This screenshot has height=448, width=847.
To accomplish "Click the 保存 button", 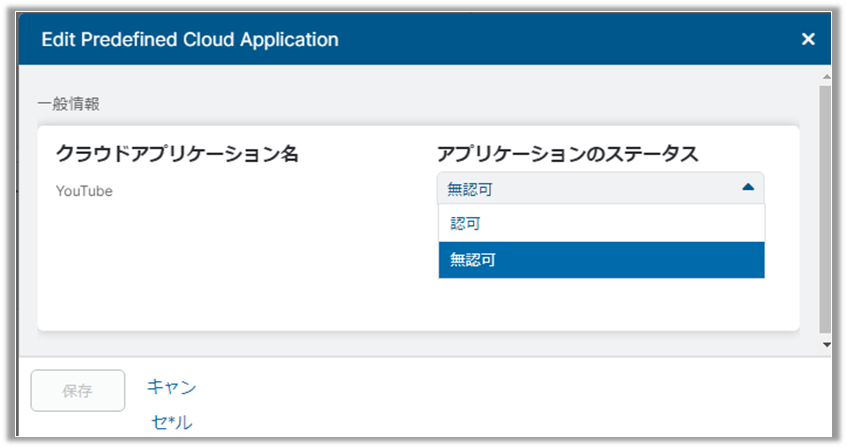I will point(78,390).
